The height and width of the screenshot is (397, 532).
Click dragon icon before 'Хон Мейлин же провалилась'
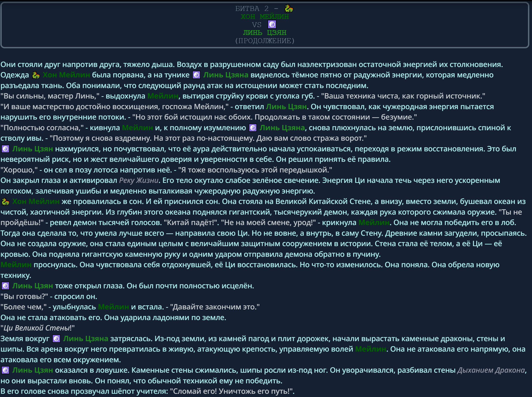point(5,202)
